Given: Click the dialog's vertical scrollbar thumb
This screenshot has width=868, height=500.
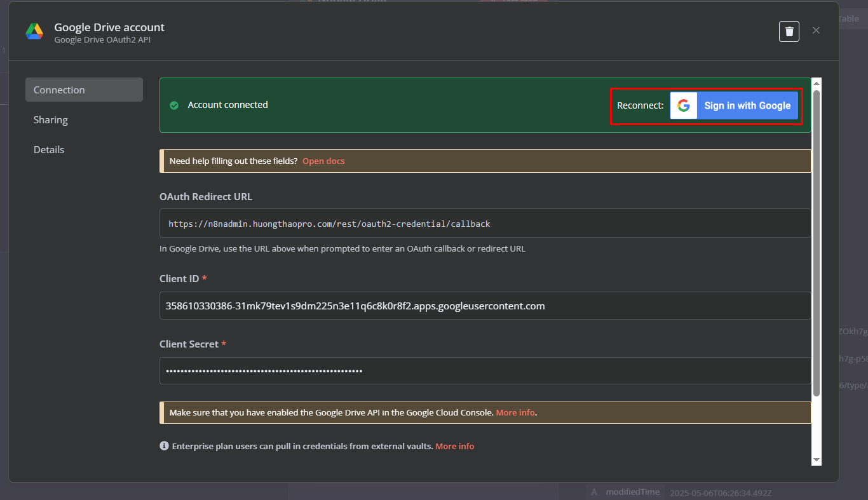Looking at the screenshot, I should point(817,243).
